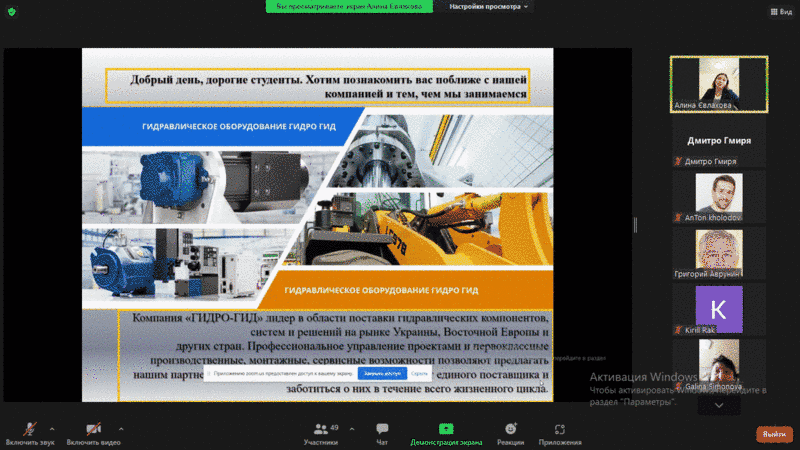This screenshot has width=800, height=450.
Task: Click muted mic icon beside AnTon kholodov
Action: click(678, 218)
